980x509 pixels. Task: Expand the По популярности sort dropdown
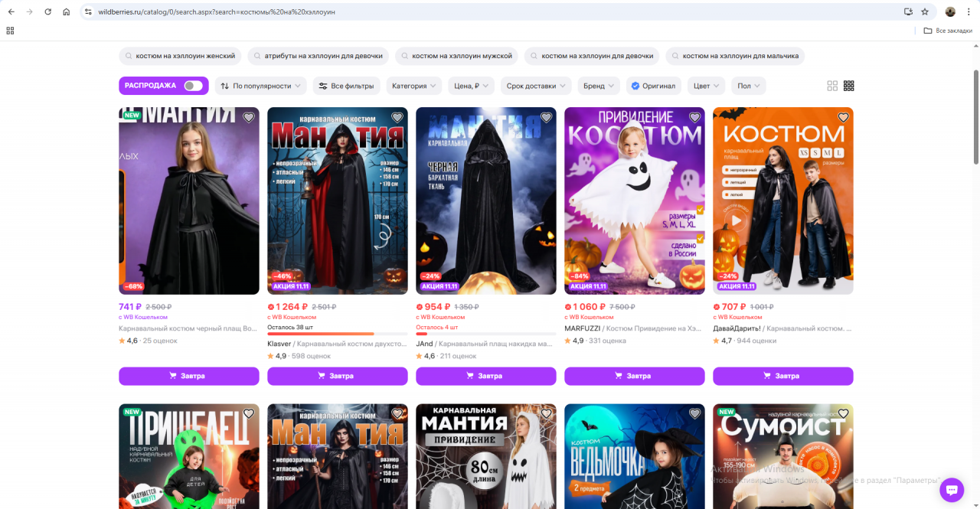click(x=260, y=86)
